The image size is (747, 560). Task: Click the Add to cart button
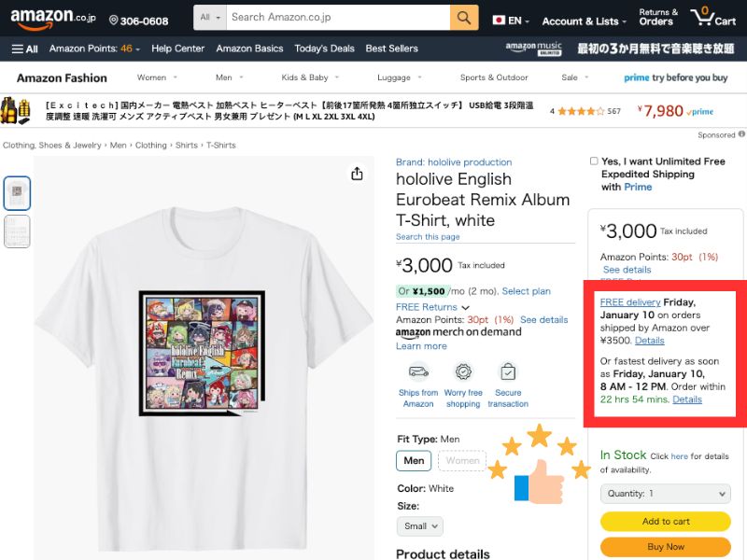click(x=665, y=522)
